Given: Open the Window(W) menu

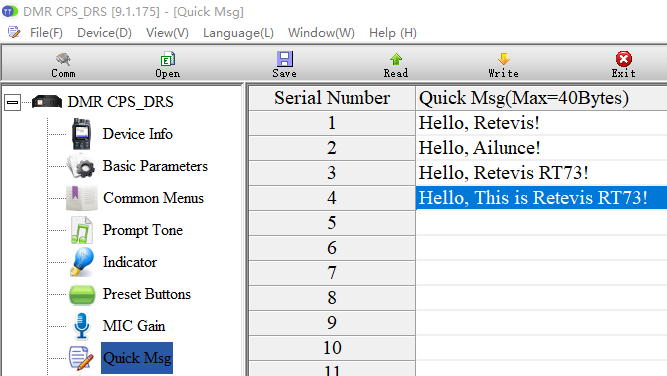Looking at the screenshot, I should 321,33.
